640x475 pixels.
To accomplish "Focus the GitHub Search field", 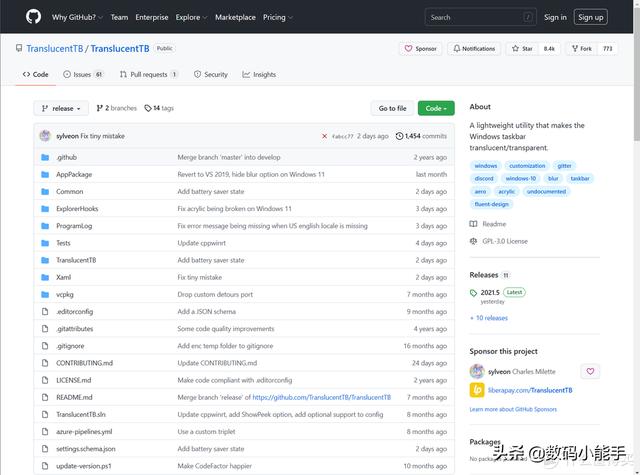I will click(480, 17).
